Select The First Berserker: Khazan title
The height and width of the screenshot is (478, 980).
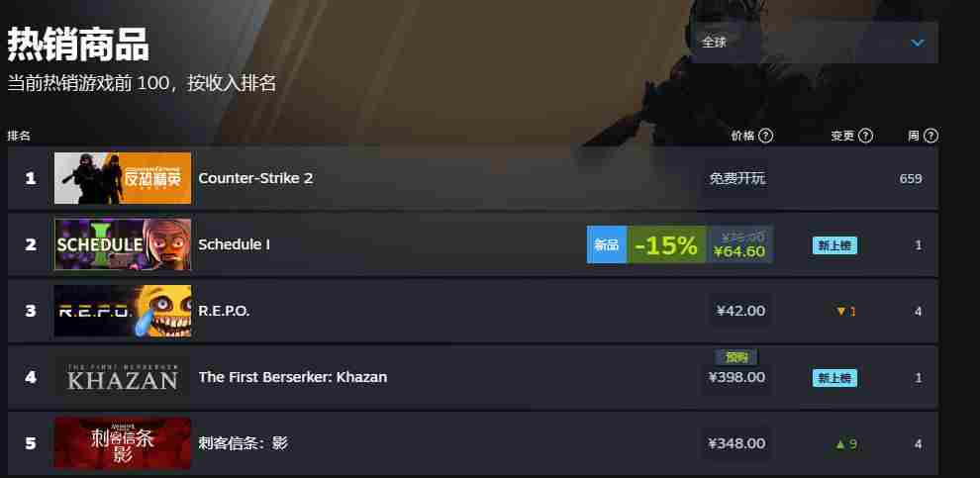coord(292,377)
